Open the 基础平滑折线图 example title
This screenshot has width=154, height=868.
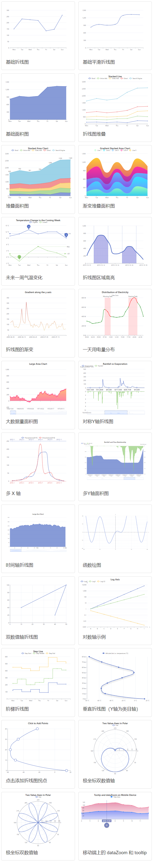pos(99,62)
